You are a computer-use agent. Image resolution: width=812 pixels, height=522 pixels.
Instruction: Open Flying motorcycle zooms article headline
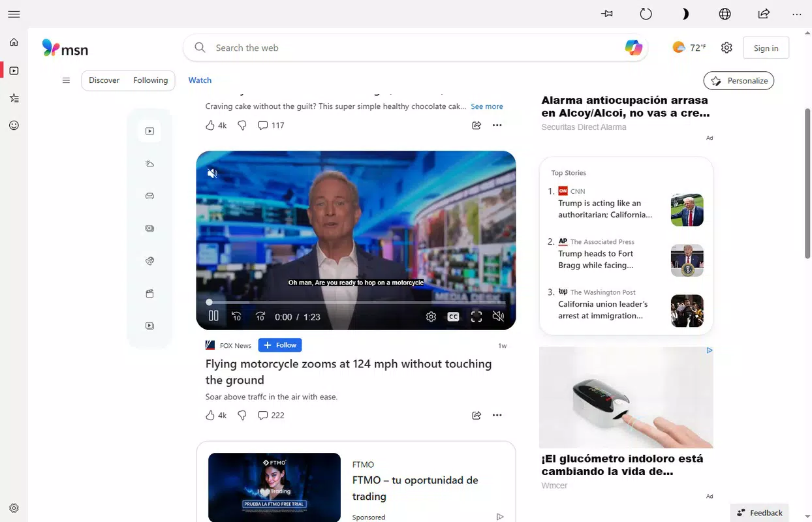click(x=349, y=372)
